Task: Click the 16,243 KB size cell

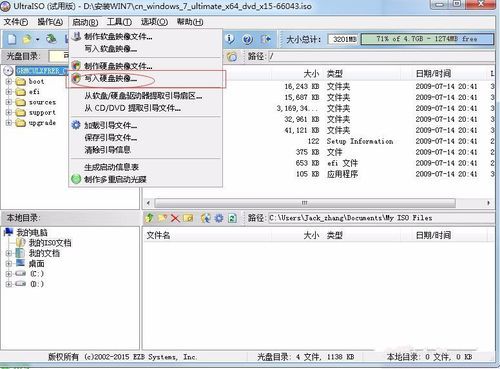Action: tap(302, 86)
